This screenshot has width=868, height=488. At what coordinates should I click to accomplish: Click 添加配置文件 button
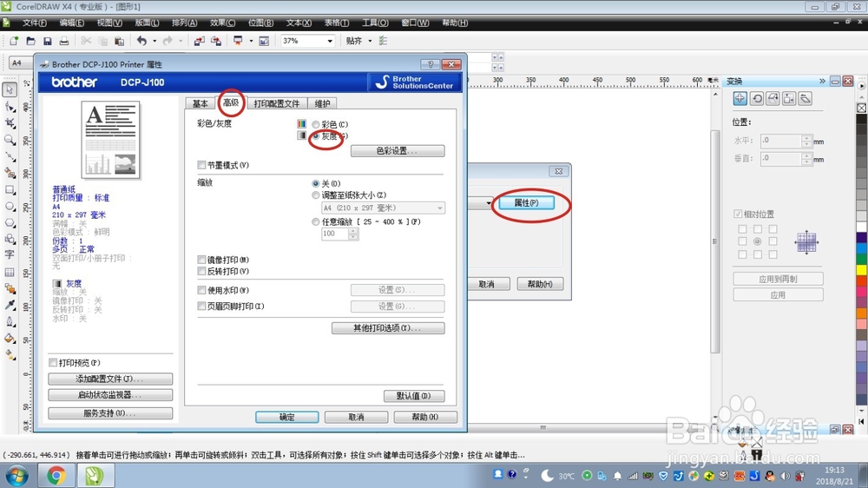click(x=110, y=379)
